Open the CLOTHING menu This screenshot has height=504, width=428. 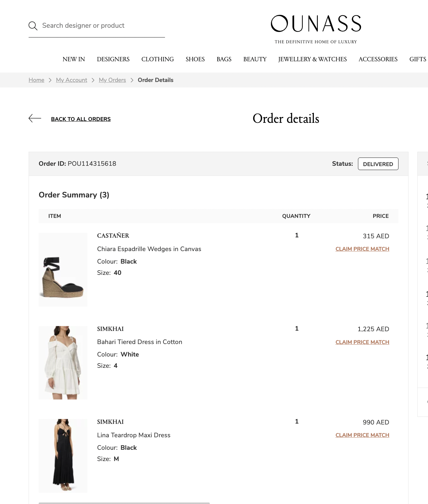point(157,59)
